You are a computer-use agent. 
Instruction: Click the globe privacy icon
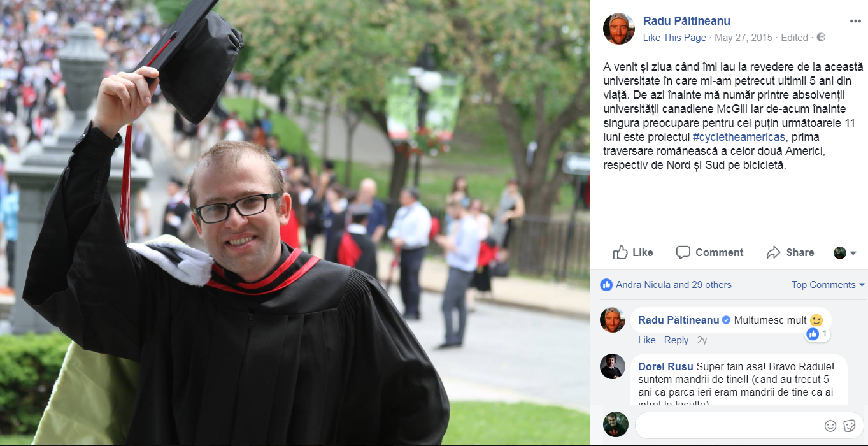821,37
